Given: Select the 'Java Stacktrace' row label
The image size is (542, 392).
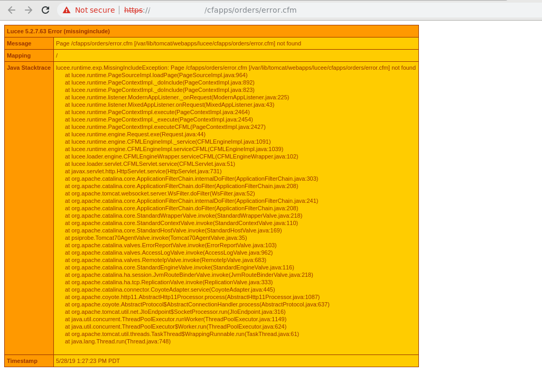Looking at the screenshot, I should [29, 68].
